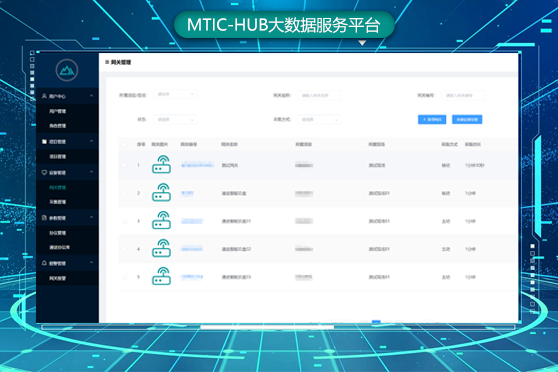
Task: Click the router image in row 2
Action: click(x=162, y=192)
